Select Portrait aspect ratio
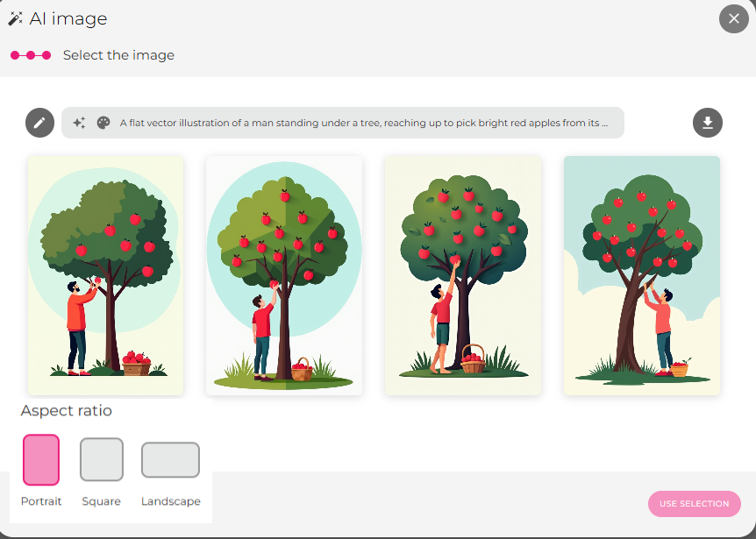756x539 pixels. (x=41, y=460)
